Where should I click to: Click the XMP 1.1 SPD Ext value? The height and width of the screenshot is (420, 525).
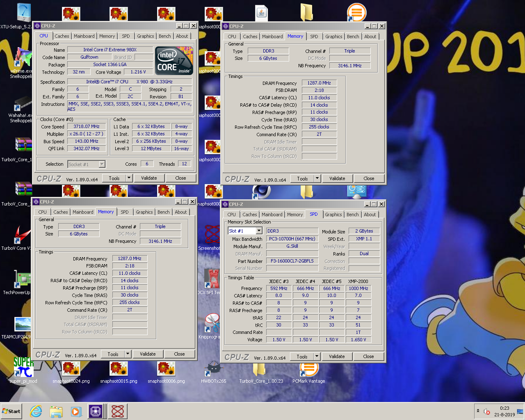pos(364,239)
